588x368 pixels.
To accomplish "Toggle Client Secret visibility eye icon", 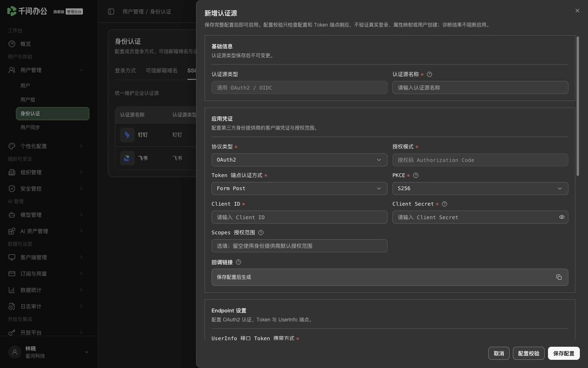I will 562,217.
